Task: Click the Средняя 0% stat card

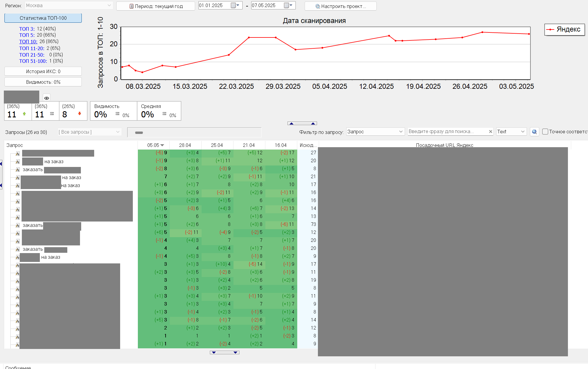Action: (159, 111)
